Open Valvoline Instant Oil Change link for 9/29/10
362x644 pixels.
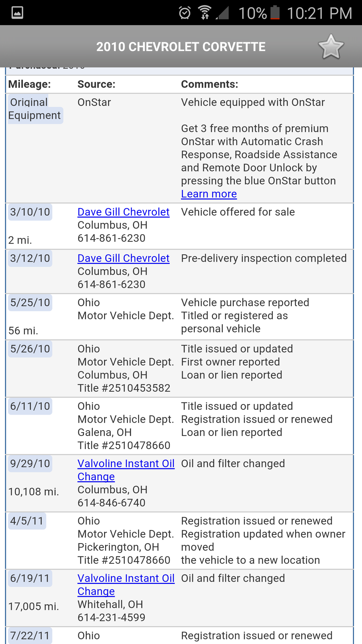[126, 464]
